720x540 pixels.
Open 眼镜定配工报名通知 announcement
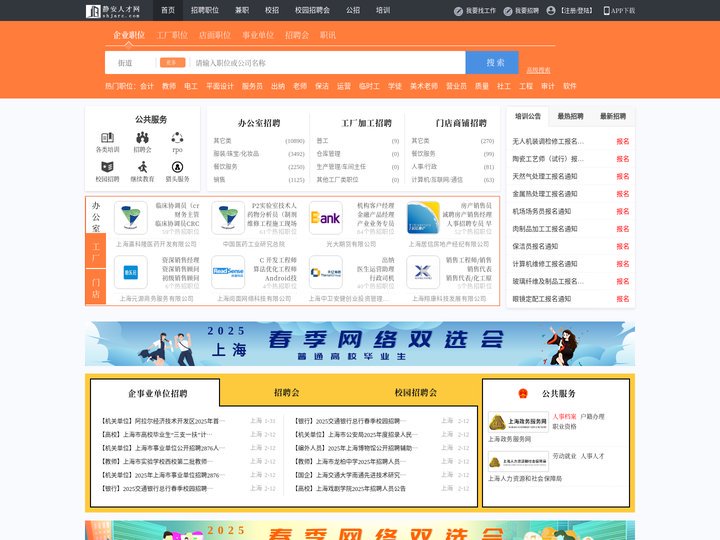click(542, 298)
